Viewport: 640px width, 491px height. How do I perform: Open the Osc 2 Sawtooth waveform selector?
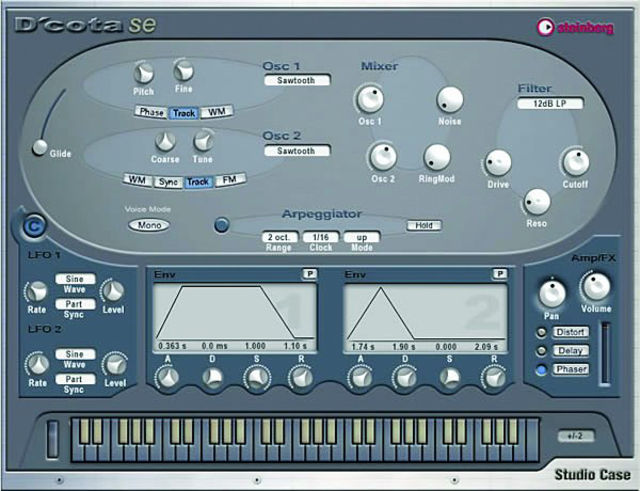[x=297, y=151]
